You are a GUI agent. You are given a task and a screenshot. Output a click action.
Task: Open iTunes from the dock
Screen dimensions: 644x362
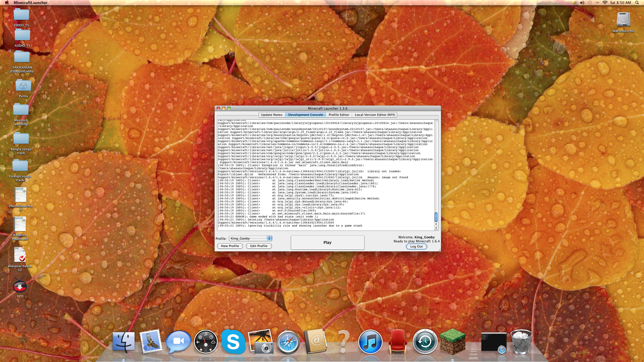370,342
